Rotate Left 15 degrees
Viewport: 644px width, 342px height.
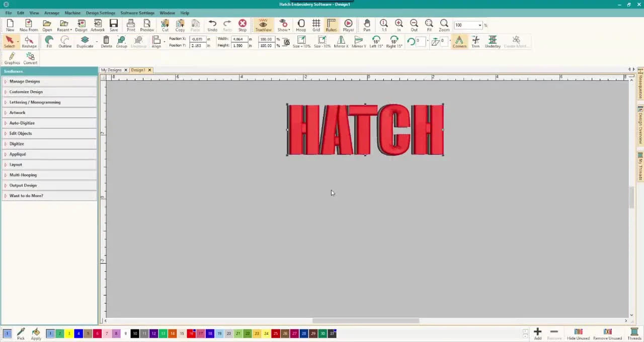[376, 42]
